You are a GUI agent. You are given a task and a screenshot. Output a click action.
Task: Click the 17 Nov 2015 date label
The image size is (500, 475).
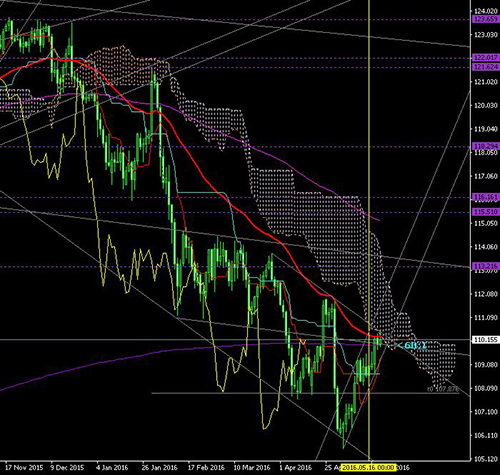(24, 467)
